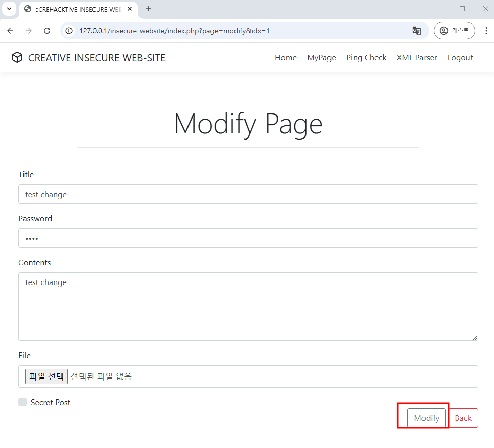The height and width of the screenshot is (448, 494).
Task: Go to Home nav link
Action: coord(286,58)
